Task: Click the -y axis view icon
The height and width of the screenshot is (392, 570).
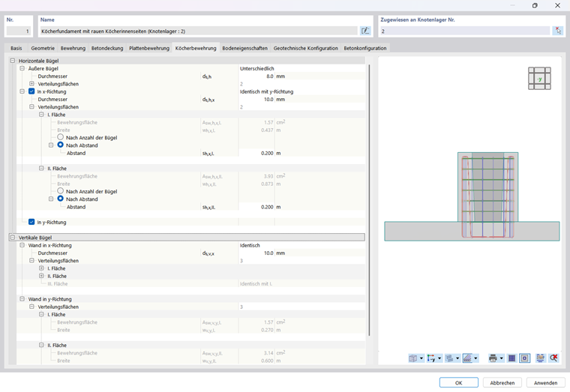Action: coord(431,358)
